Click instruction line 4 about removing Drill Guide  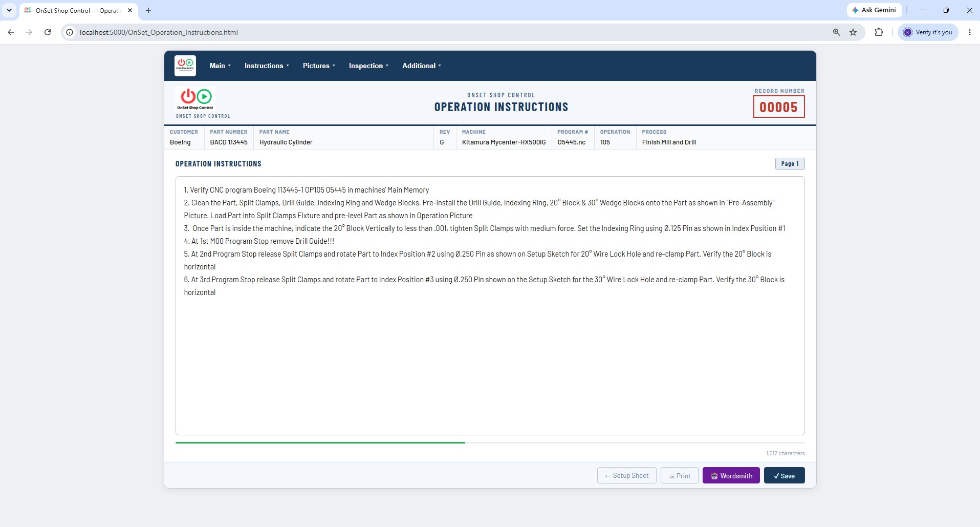[x=259, y=241]
